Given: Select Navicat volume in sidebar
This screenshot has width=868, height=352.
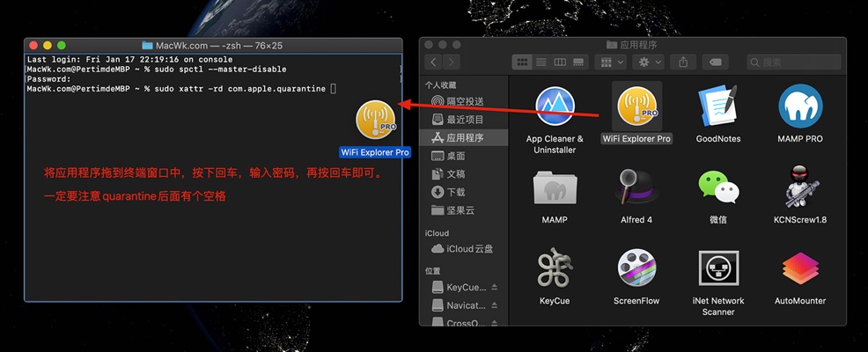Looking at the screenshot, I should 459,305.
